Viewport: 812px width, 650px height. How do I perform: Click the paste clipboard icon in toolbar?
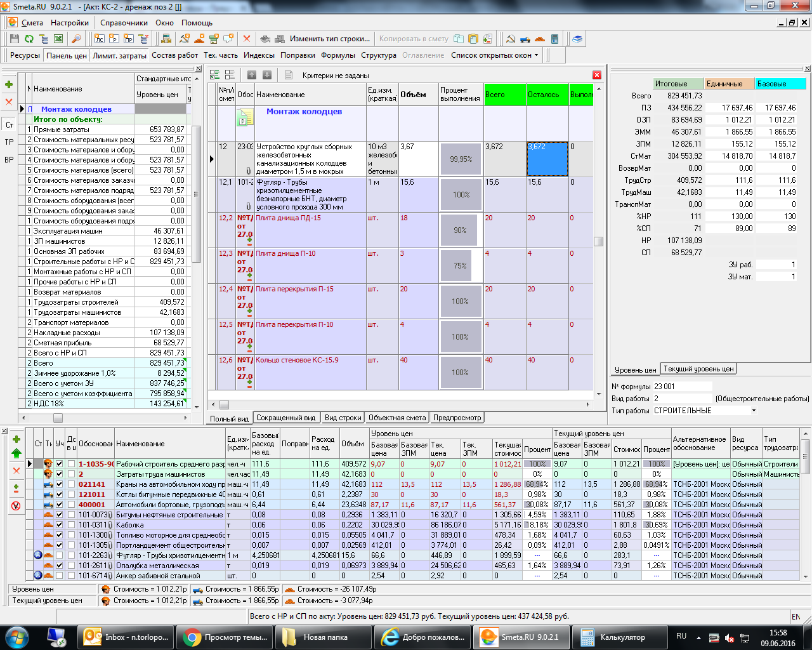[473, 39]
